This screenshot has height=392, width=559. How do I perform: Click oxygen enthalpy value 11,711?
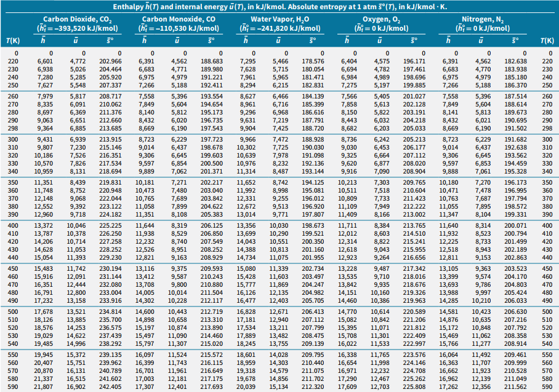347,226
